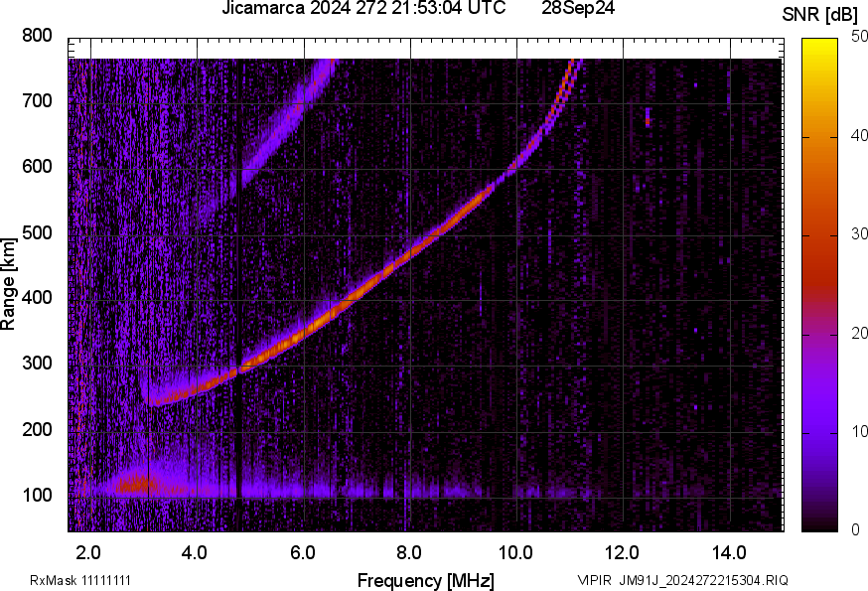
Task: Click the 'Range [km]' axis label
Action: click(x=8, y=285)
